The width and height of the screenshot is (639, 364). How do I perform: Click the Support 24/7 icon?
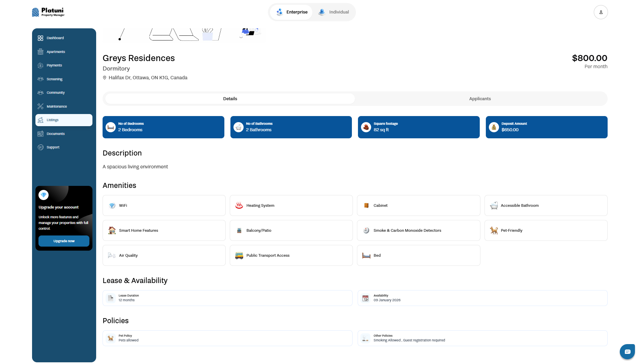[x=40, y=147]
